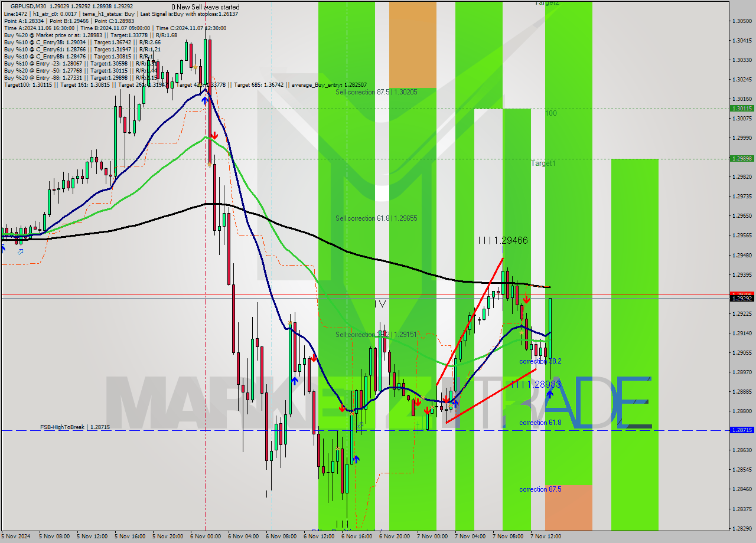Click the '7 Nov 12:00' time axis label
Viewport: 756px width, 543px height.
tap(545, 537)
